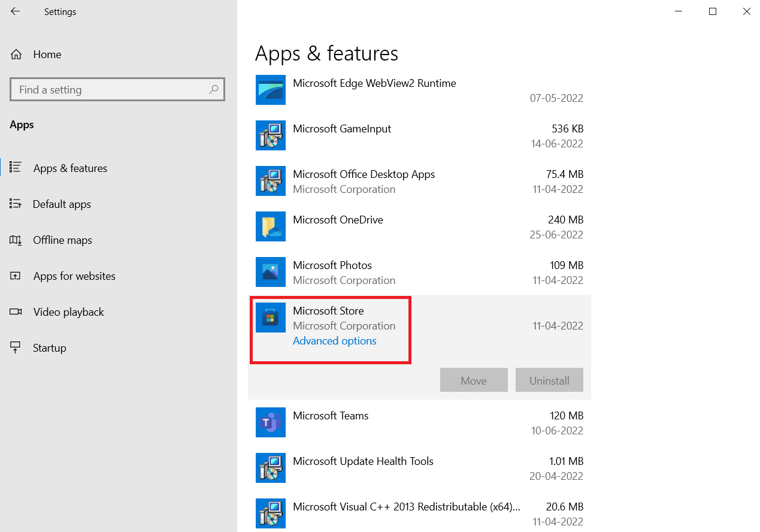
Task: Click the 20.6 MB size value
Action: pyautogui.click(x=564, y=506)
